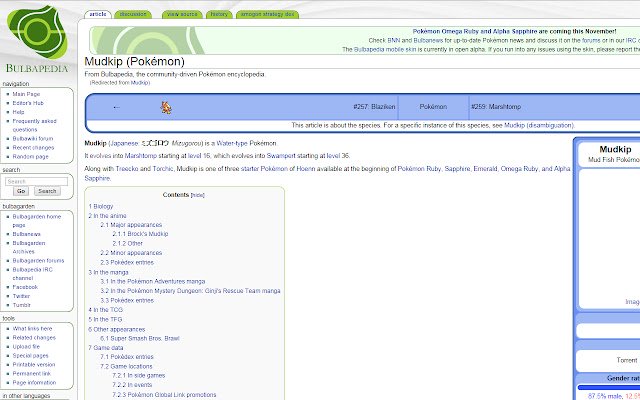
Task: Open the history tab
Action: click(x=219, y=14)
